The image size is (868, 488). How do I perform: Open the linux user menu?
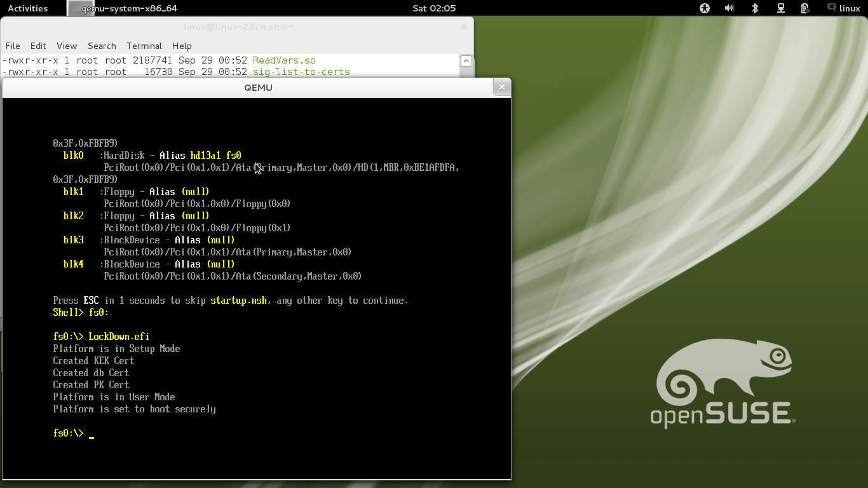point(843,8)
